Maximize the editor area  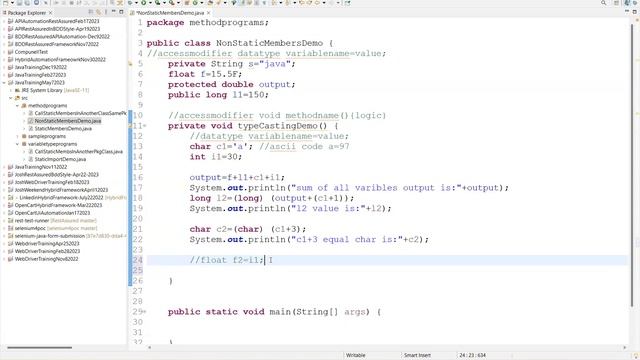point(635,11)
